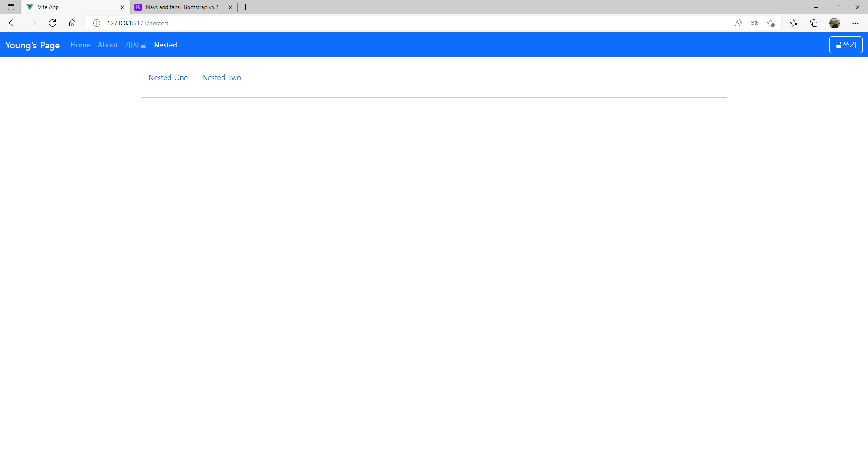Click the Translate page icon
868x470 pixels.
tap(755, 23)
